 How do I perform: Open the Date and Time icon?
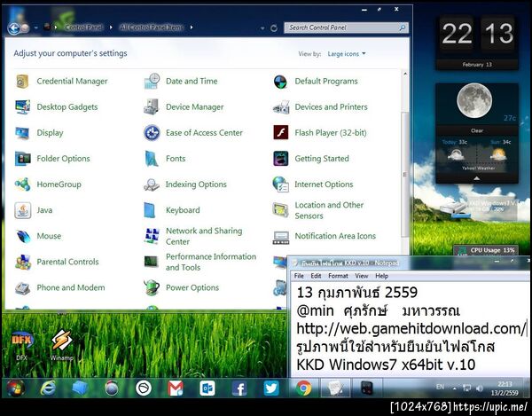click(152, 82)
